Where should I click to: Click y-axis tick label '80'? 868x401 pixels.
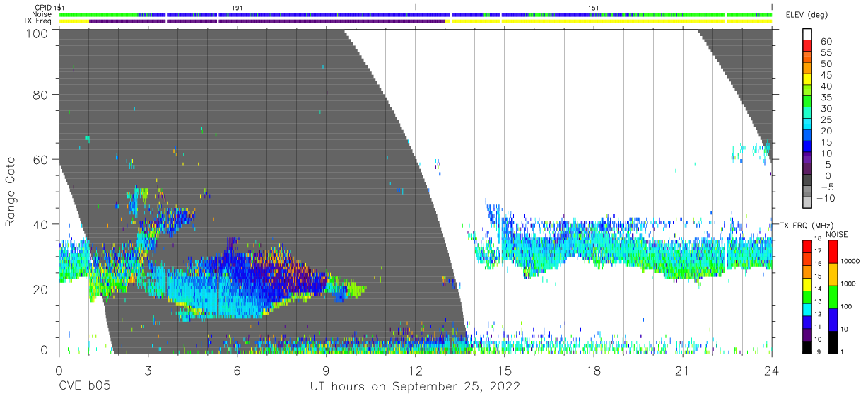pyautogui.click(x=42, y=93)
